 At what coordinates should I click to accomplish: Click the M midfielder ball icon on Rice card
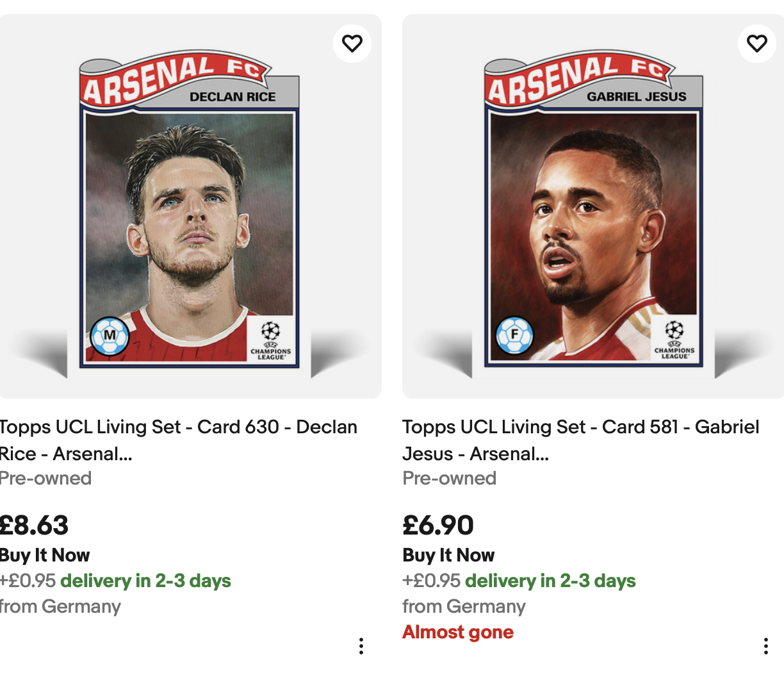click(x=110, y=336)
